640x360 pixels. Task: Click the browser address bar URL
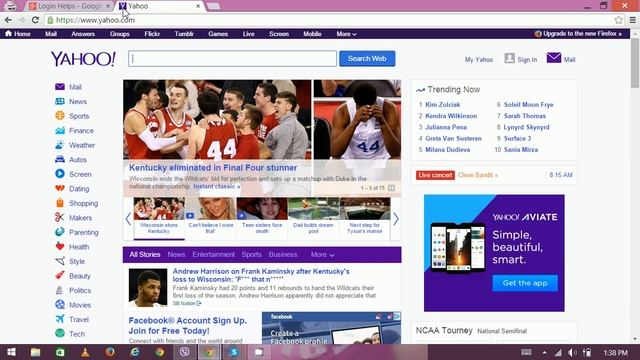tap(95, 20)
